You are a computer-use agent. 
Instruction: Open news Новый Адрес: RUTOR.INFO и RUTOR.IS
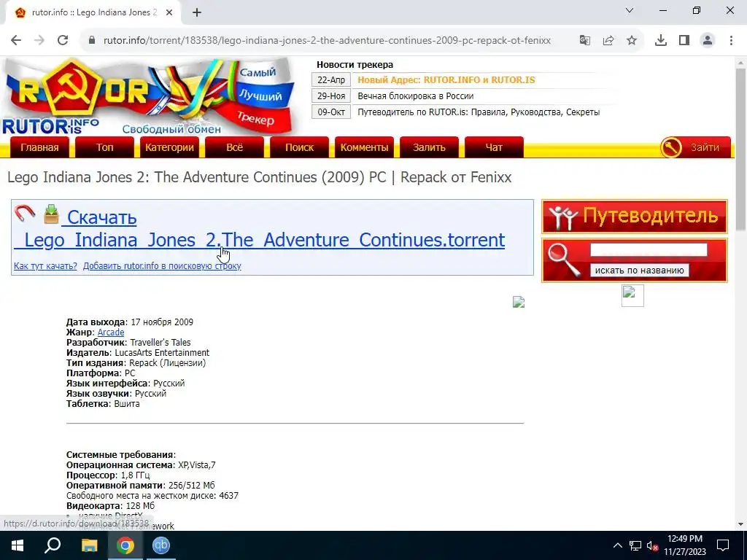point(446,80)
